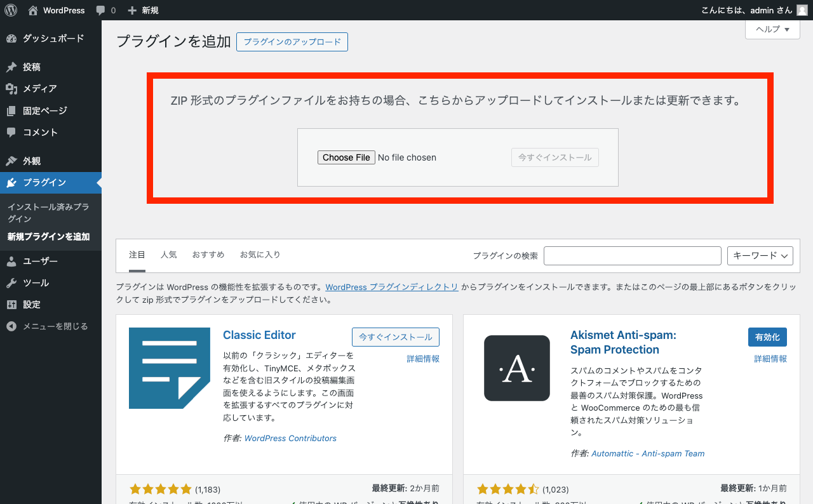Open ダッシュボード dashboard icon in sidebar
The image size is (813, 504).
tap(11, 39)
